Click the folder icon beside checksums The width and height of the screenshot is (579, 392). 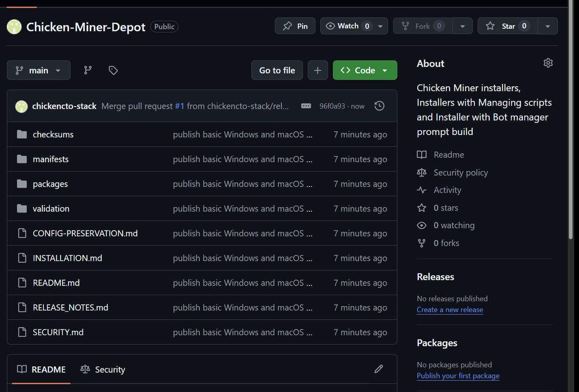point(22,135)
